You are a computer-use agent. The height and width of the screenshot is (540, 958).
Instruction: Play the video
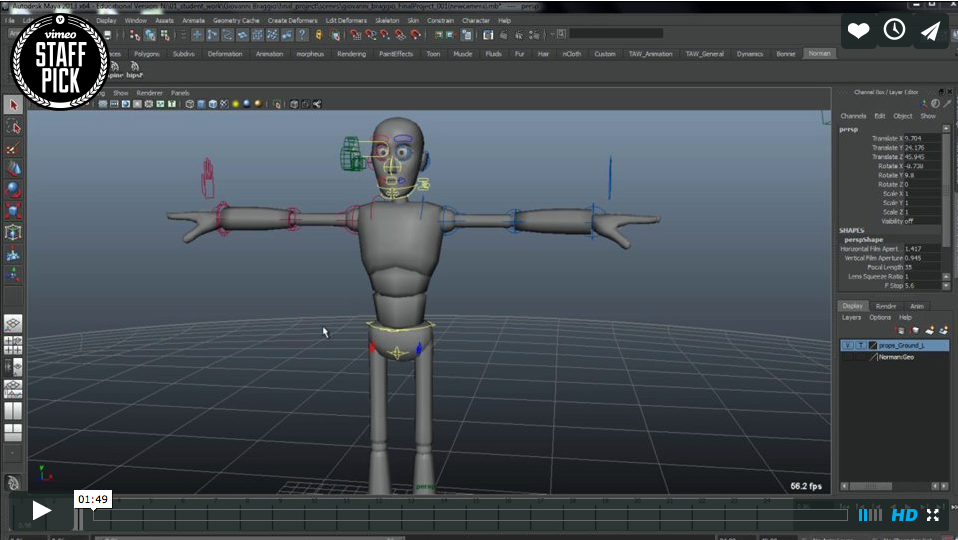41,511
